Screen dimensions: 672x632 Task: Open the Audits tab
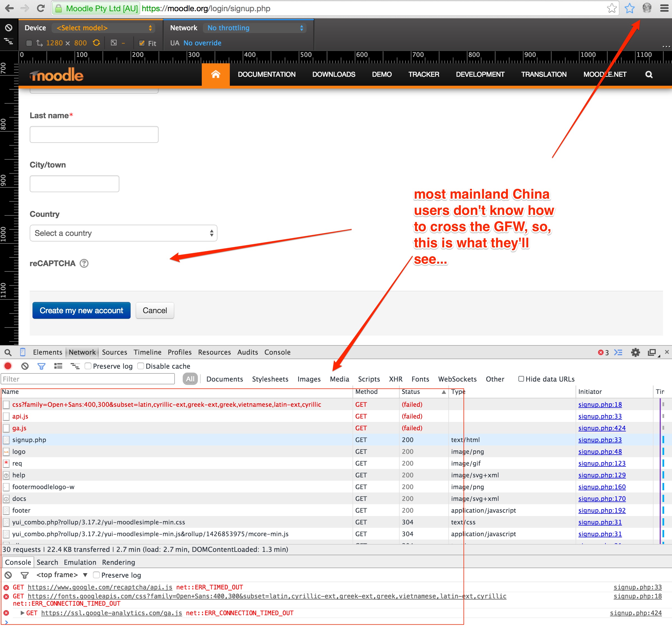point(247,352)
